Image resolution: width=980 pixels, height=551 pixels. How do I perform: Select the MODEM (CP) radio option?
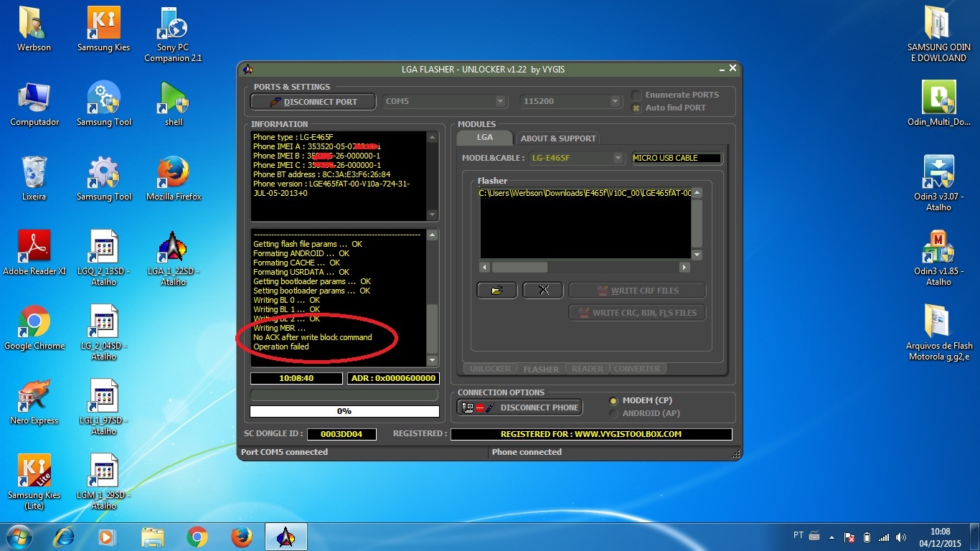(613, 400)
